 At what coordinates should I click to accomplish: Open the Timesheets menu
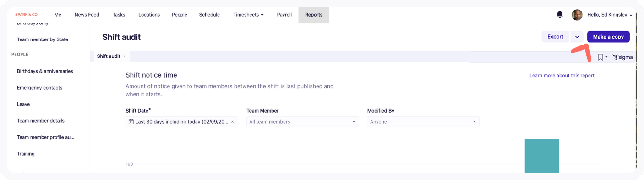[248, 15]
